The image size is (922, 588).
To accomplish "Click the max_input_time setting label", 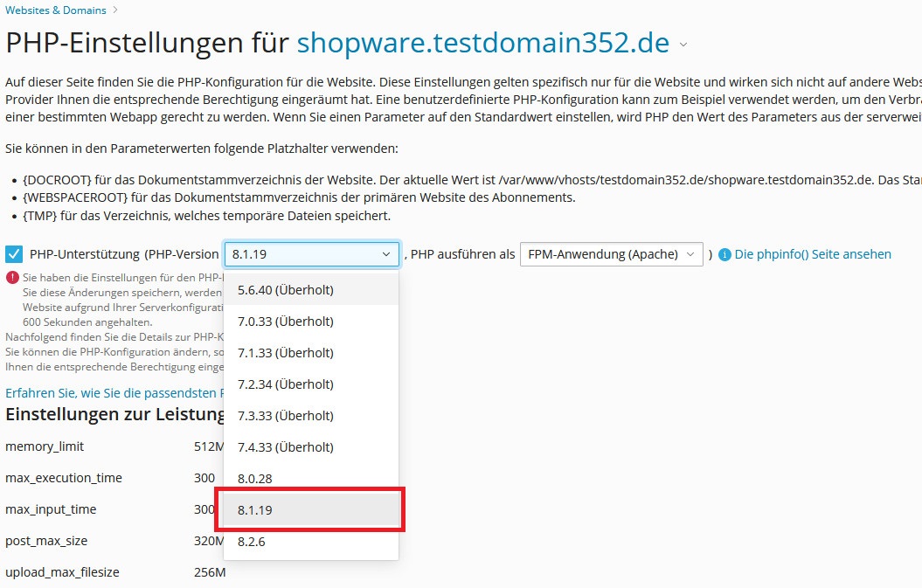I will pos(51,509).
